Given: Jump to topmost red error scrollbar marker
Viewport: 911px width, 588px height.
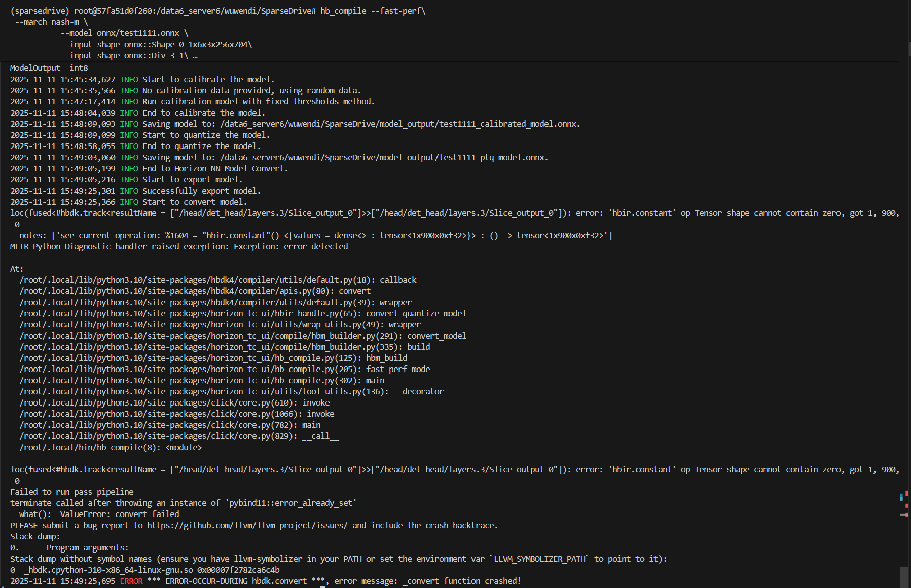Looking at the screenshot, I should coord(906,493).
